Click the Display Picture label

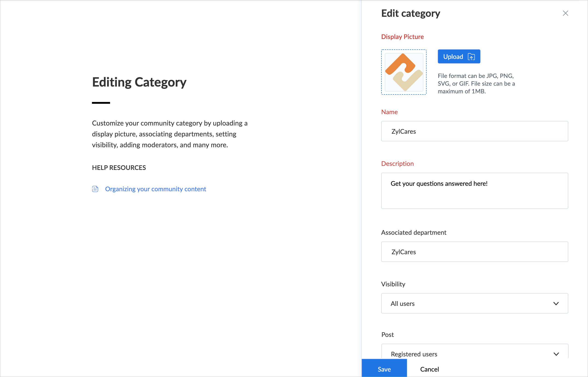coord(402,37)
